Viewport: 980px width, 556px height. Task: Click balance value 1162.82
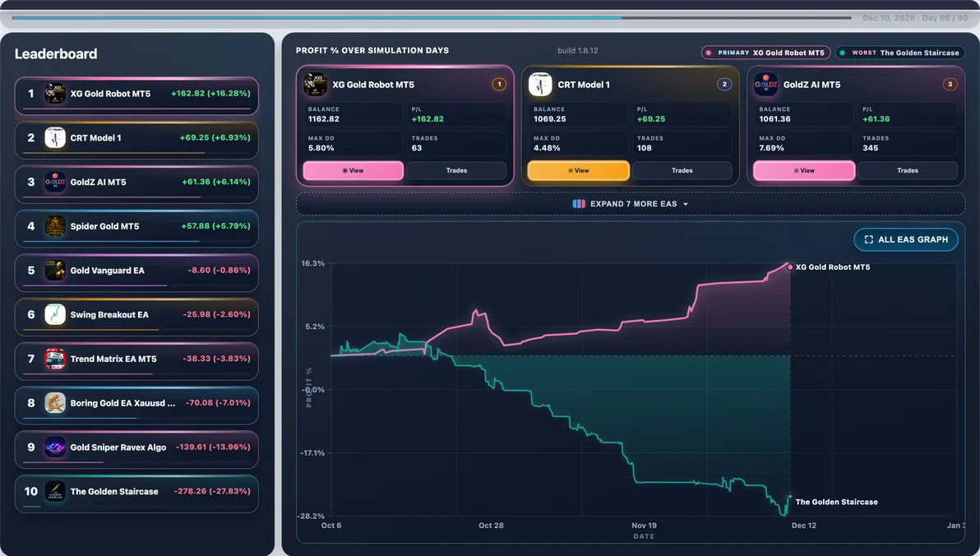324,118
